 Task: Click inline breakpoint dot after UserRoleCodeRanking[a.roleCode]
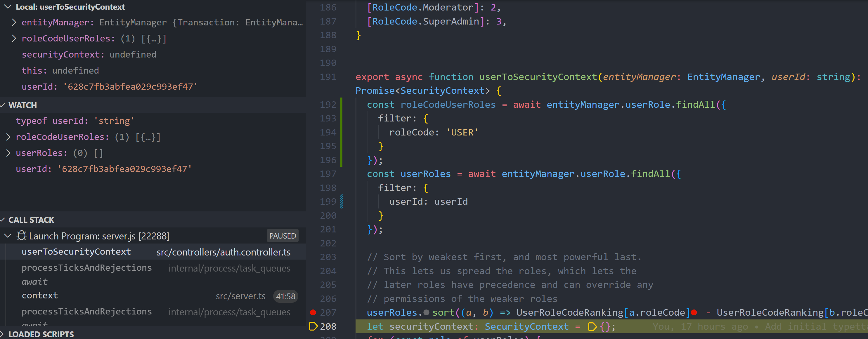pyautogui.click(x=694, y=312)
